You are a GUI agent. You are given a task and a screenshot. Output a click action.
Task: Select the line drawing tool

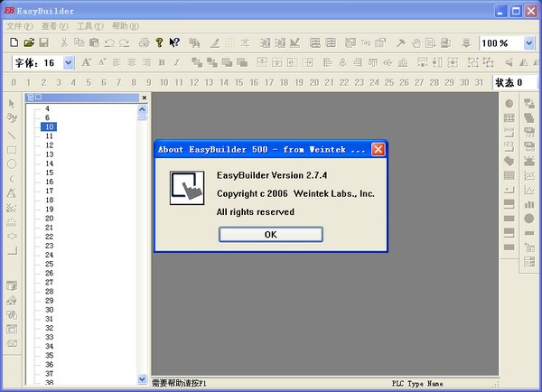[12, 135]
